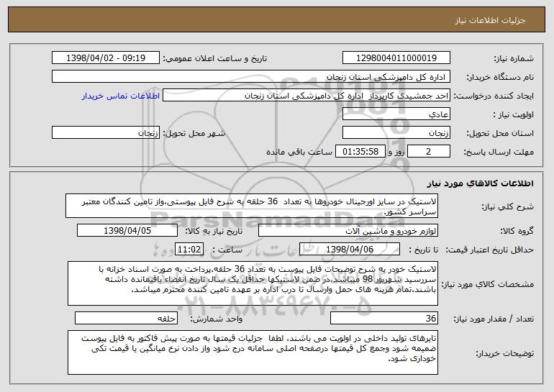Click the تا تاریخ label
The width and height of the screenshot is (554, 392).
coord(424,250)
